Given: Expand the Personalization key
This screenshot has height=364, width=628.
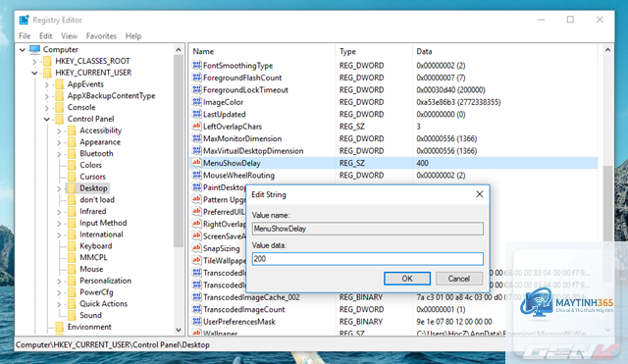Looking at the screenshot, I should point(59,282).
